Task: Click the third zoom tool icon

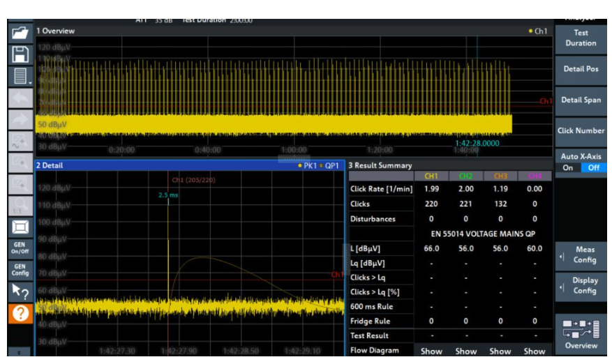Action: pos(20,185)
